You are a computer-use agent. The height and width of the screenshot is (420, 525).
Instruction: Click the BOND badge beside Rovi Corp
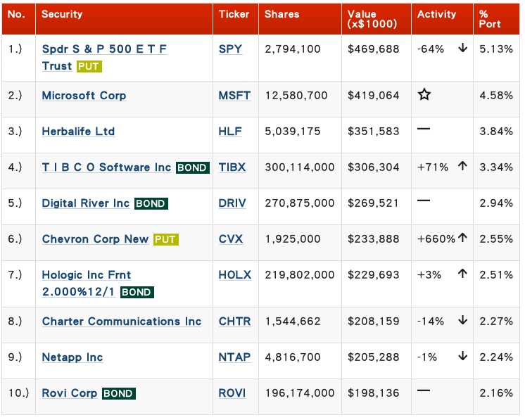pos(119,393)
